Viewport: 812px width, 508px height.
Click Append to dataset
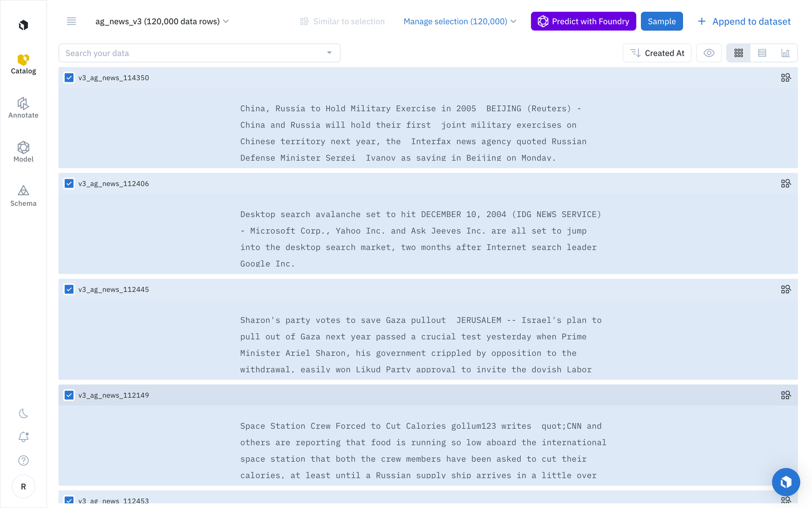coord(745,21)
